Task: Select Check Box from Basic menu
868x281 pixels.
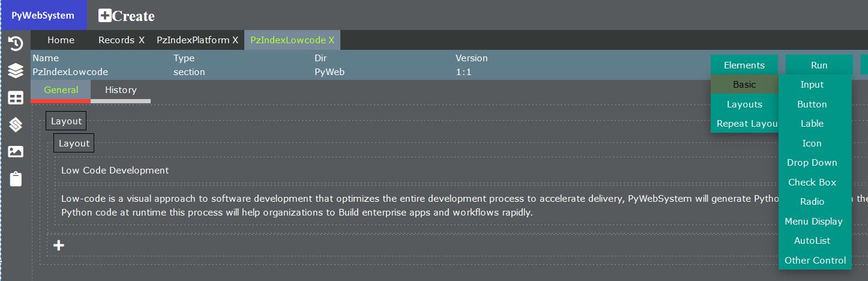Action: (812, 183)
